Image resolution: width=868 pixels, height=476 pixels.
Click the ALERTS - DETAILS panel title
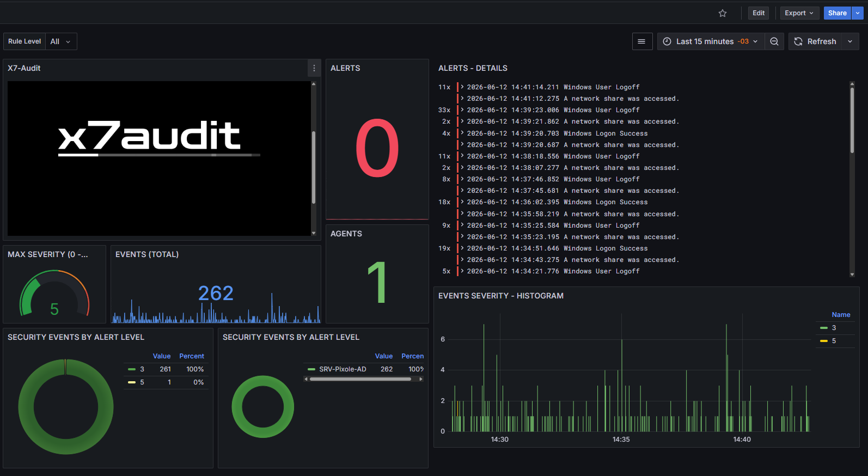tap(473, 68)
